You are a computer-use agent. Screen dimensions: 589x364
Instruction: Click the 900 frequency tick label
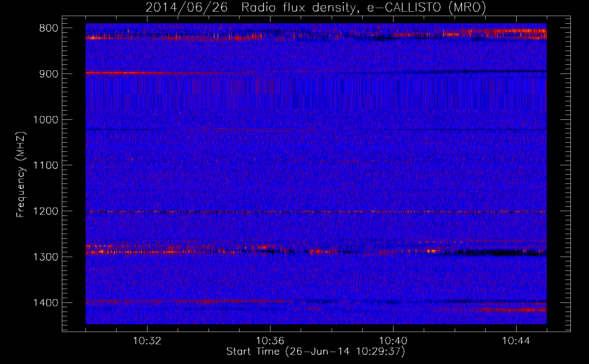pos(48,74)
